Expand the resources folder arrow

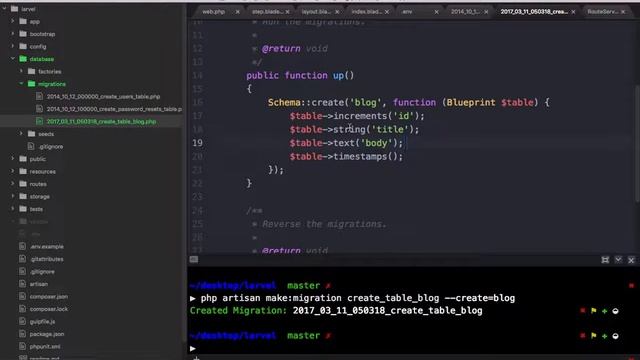click(x=12, y=171)
